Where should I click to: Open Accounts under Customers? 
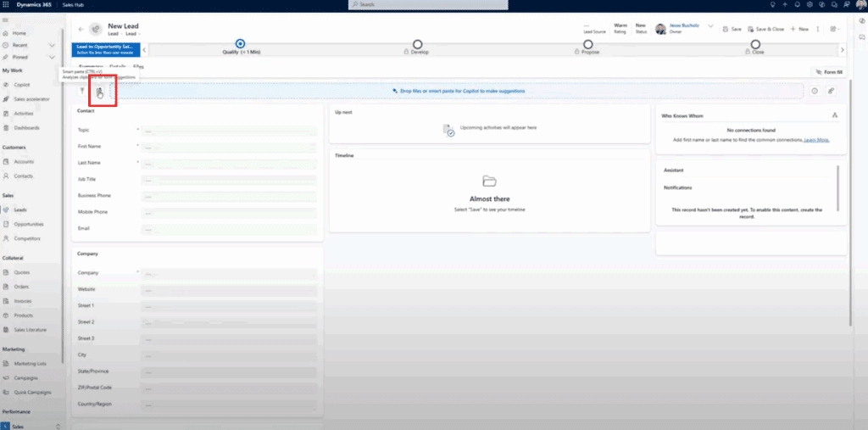click(24, 162)
